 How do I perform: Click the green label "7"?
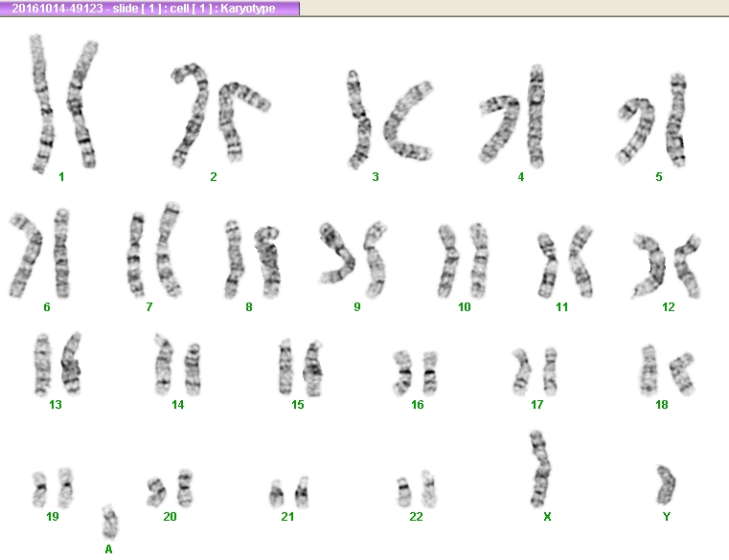tap(149, 306)
